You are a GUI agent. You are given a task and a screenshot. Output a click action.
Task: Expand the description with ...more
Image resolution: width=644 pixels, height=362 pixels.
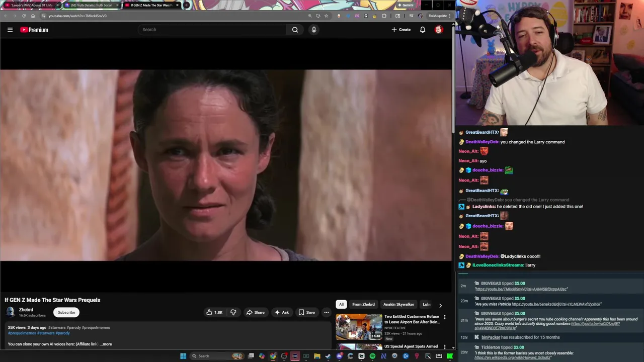point(106,344)
